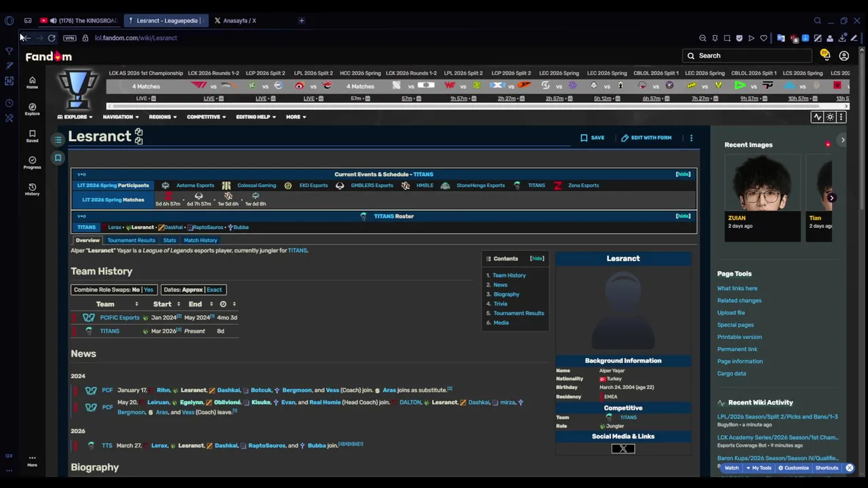Switch to the Stats tab
This screenshot has width=868, height=488.
(170, 240)
